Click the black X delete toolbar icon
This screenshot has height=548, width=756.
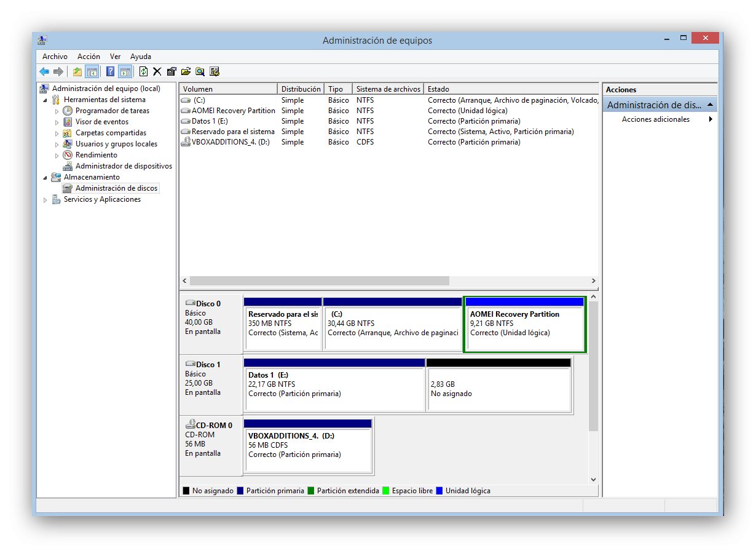(157, 71)
